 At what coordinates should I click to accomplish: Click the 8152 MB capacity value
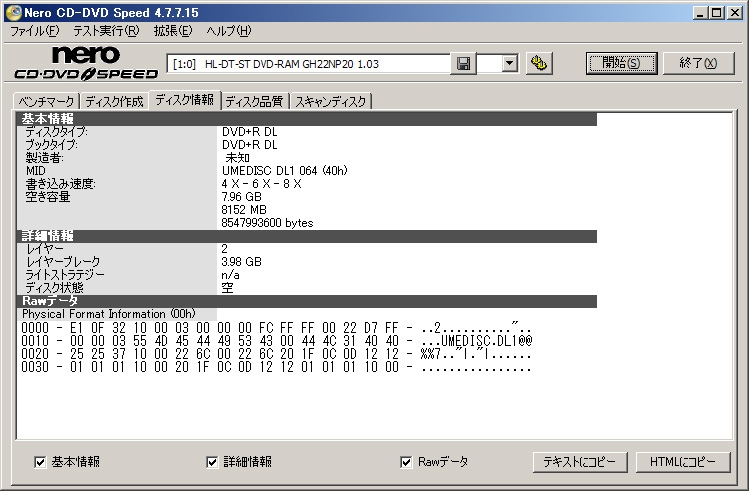244,210
